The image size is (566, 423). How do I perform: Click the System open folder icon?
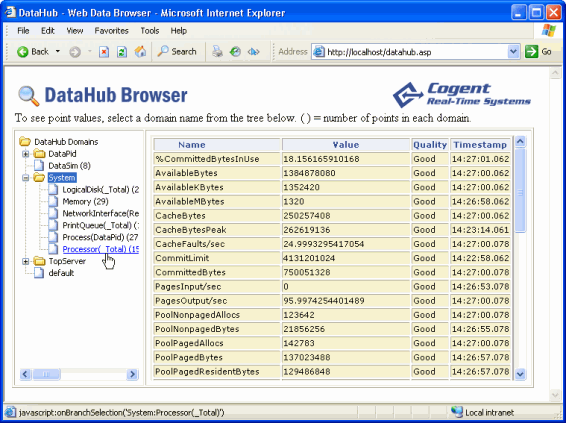(x=39, y=177)
